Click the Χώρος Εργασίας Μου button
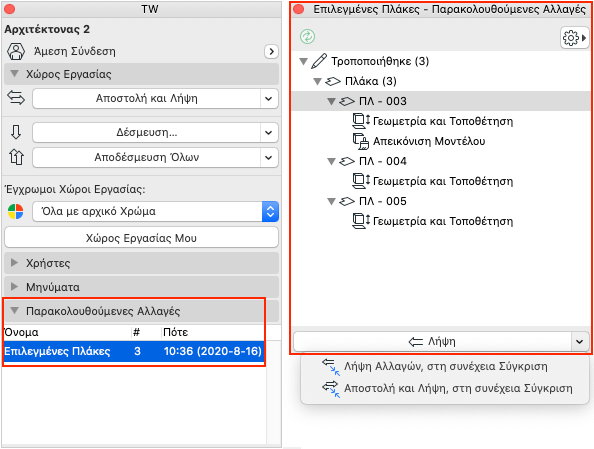 coord(141,238)
